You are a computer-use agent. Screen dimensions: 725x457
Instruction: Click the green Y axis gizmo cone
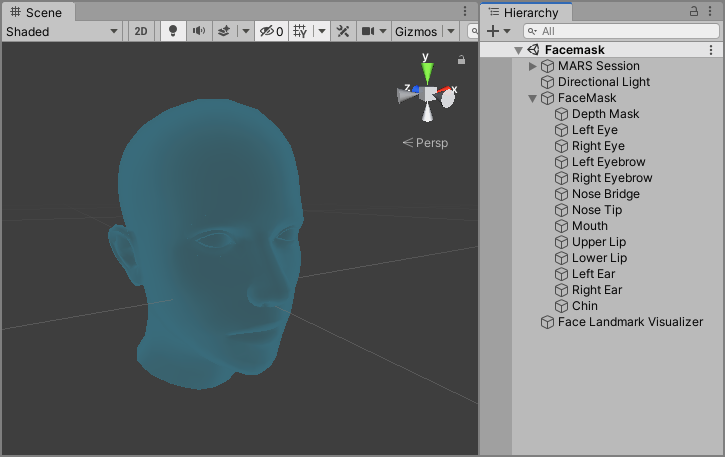(427, 72)
